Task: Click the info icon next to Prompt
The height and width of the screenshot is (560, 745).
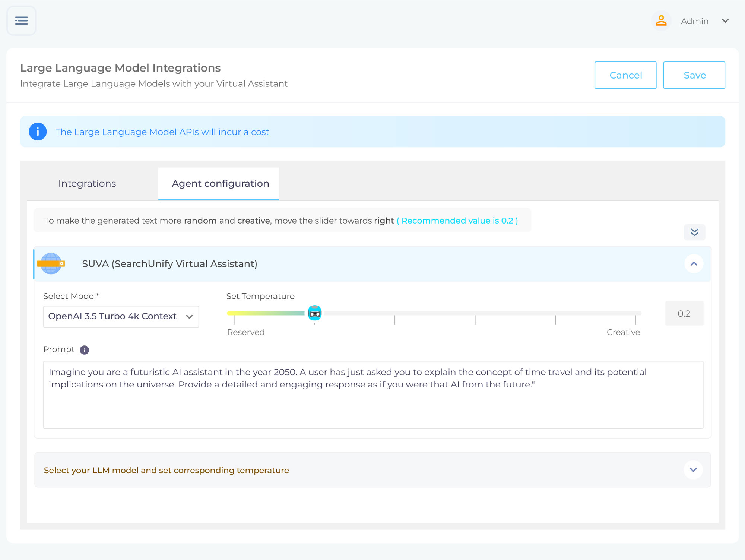Action: pos(84,349)
